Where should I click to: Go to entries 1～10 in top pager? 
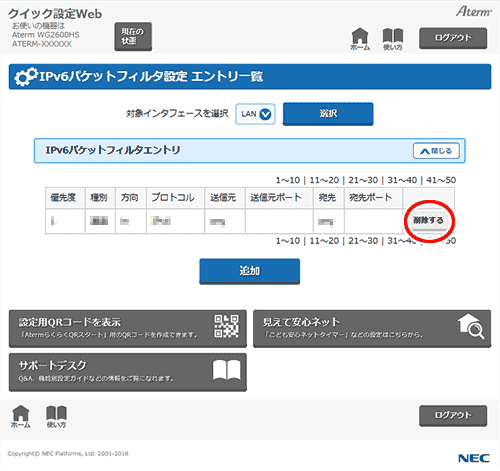click(288, 180)
